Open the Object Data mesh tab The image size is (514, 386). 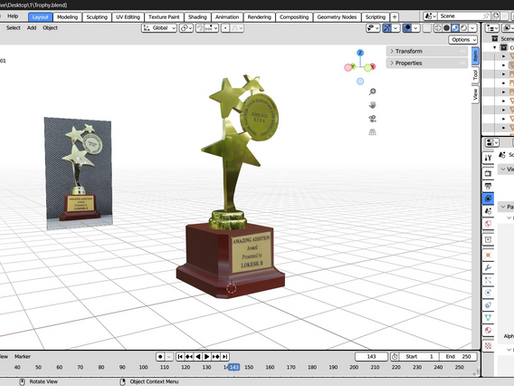[488, 318]
